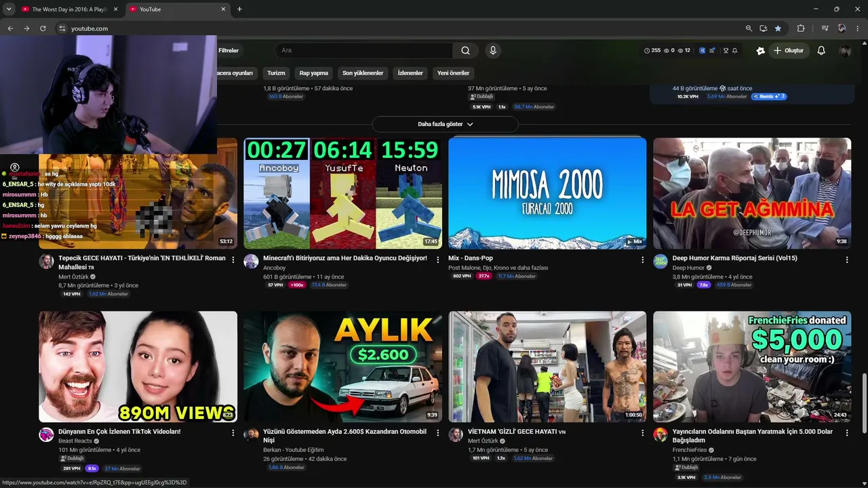Select the Yeni öneriler filter chip

pyautogui.click(x=453, y=73)
